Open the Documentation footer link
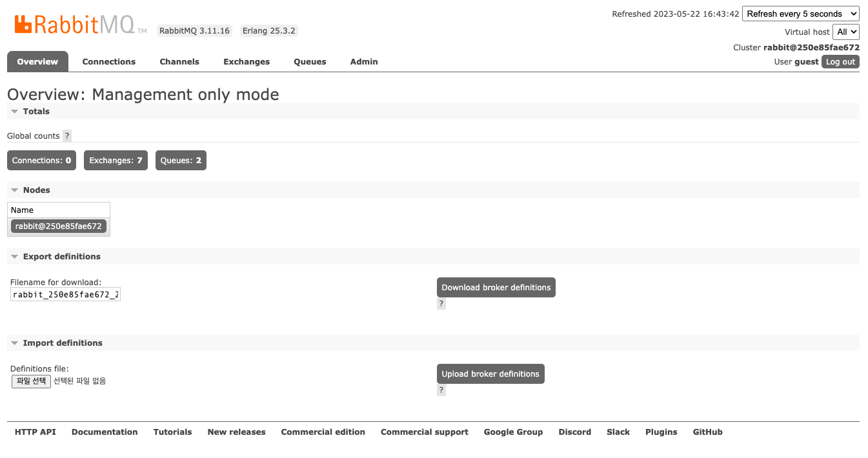The height and width of the screenshot is (458, 868). pos(105,432)
